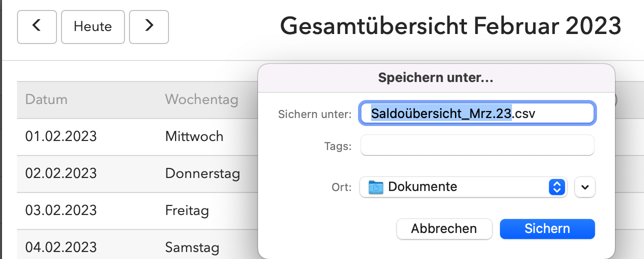The height and width of the screenshot is (259, 644).
Task: Click the Dokumente folder icon
Action: [x=375, y=187]
